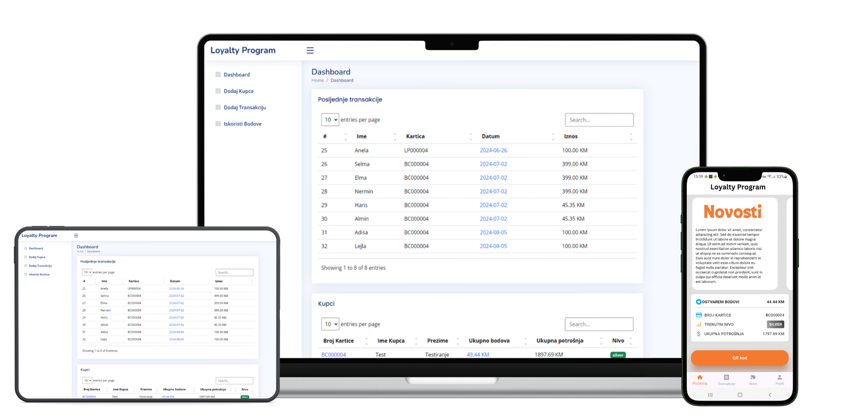Click the tablet Kupci Search field
The height and width of the screenshot is (416, 868).
[x=234, y=380]
